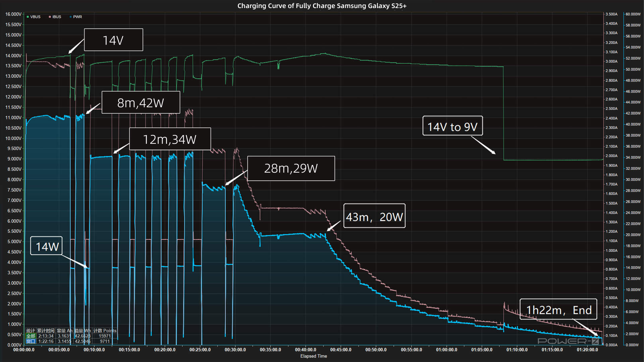Screen dimensions: 644x362
Task: Toggle the PWR series in the legend
Action: 76,17
